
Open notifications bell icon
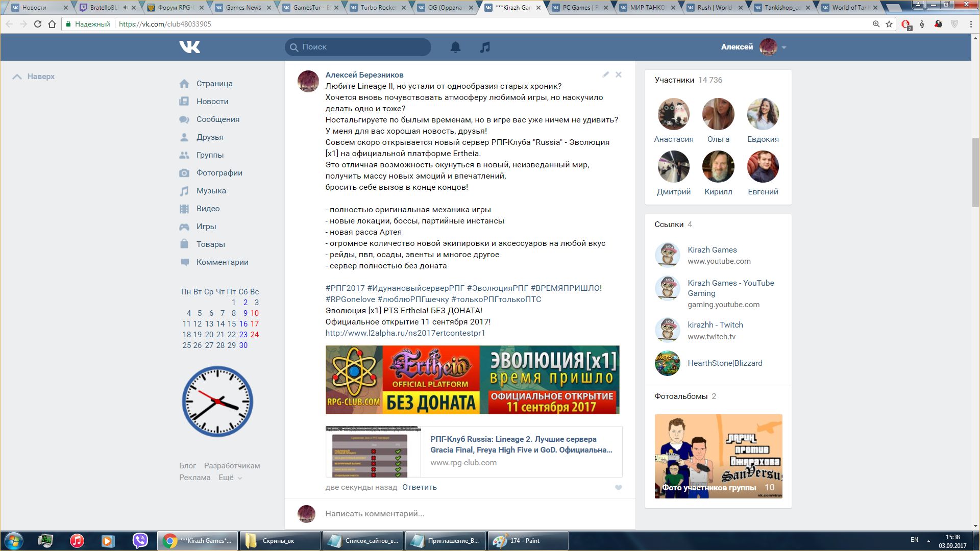455,47
